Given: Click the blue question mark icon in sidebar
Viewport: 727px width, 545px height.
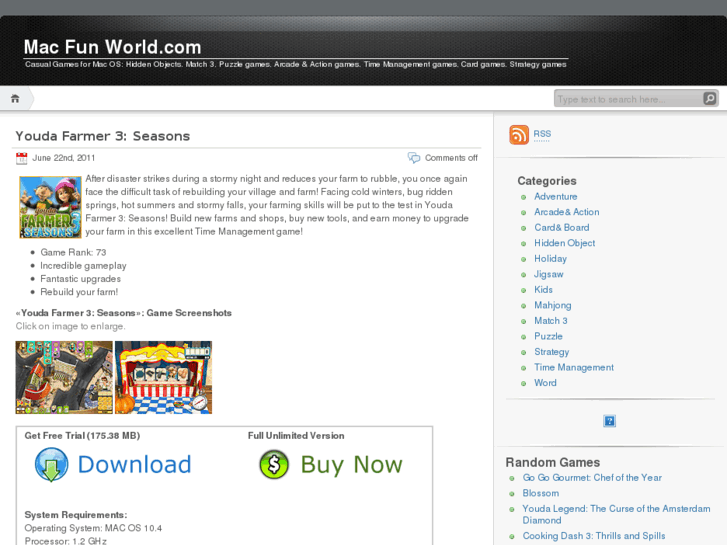Looking at the screenshot, I should [609, 421].
